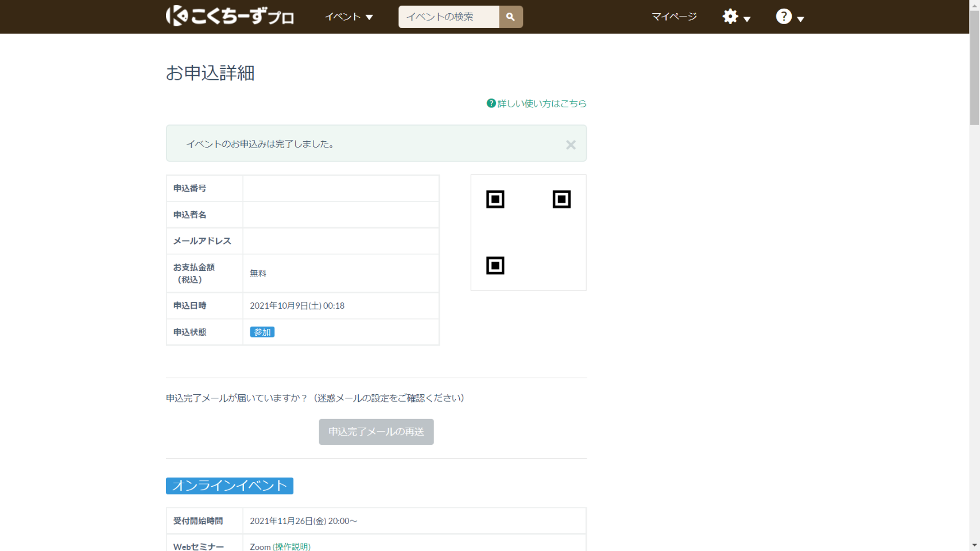Viewport: 980px width, 551px height.
Task: Click the white question mark help icon
Action: [x=783, y=16]
